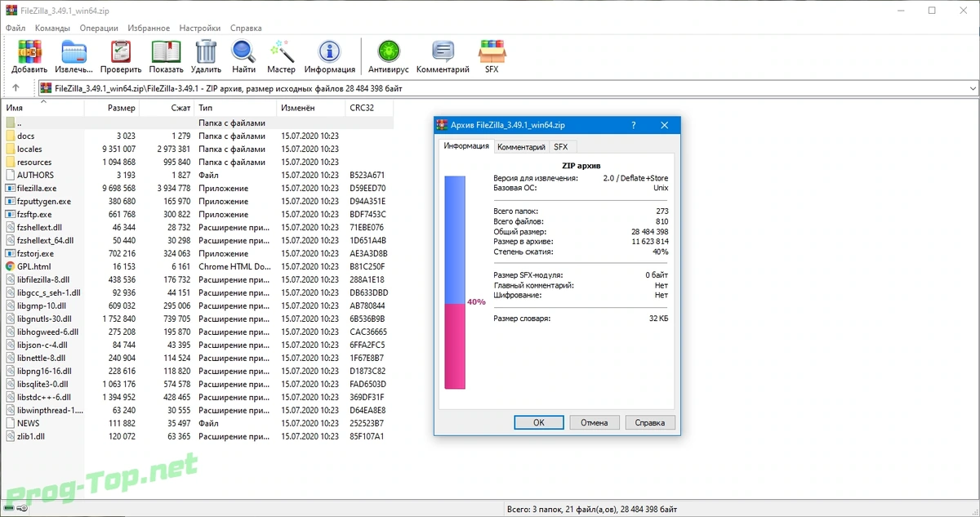The height and width of the screenshot is (517, 980).
Task: Select the libfilezilla-8.dll file row
Action: 197,279
